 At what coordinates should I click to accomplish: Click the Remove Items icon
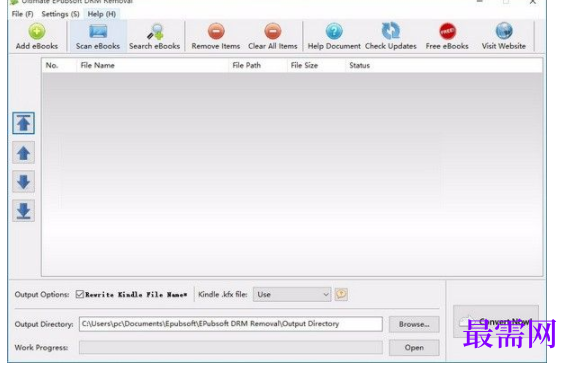[216, 31]
